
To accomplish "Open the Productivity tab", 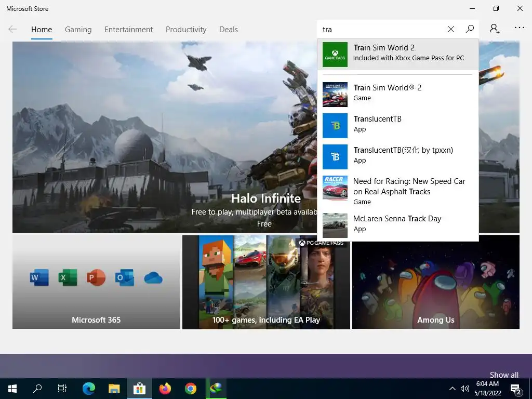I will coord(186,30).
